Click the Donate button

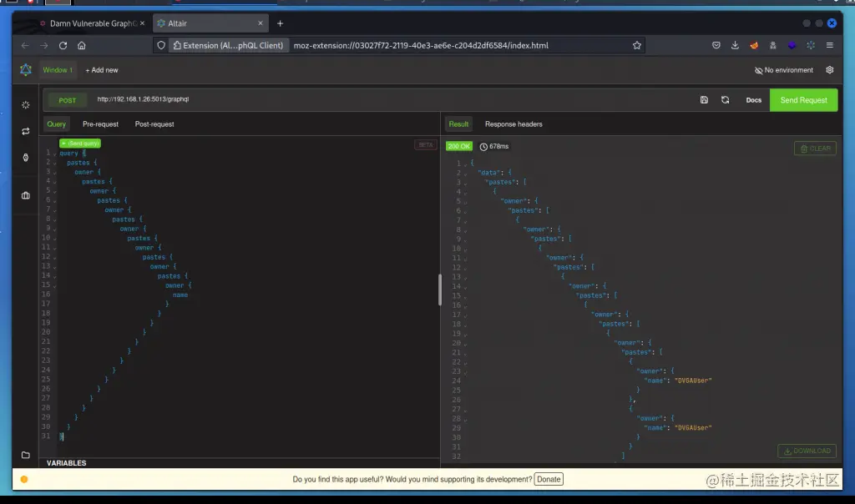(549, 480)
